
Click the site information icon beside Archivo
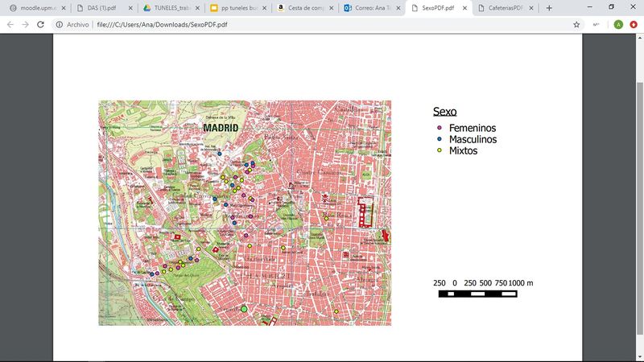pos(60,25)
